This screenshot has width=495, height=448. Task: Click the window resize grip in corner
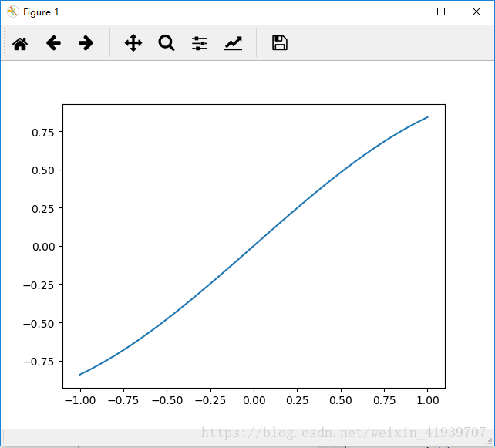coord(489,442)
